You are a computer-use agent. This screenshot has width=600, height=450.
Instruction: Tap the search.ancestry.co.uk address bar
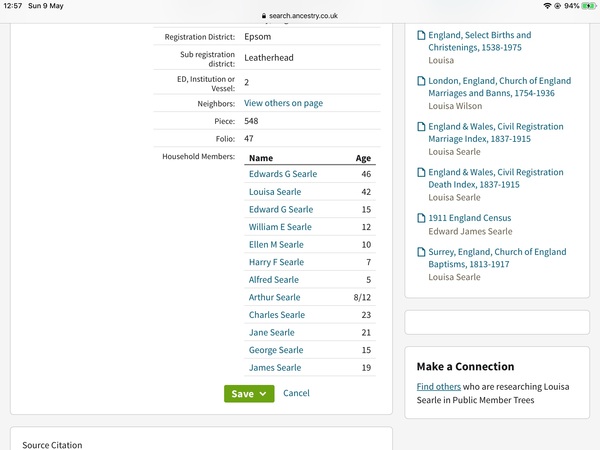(300, 16)
